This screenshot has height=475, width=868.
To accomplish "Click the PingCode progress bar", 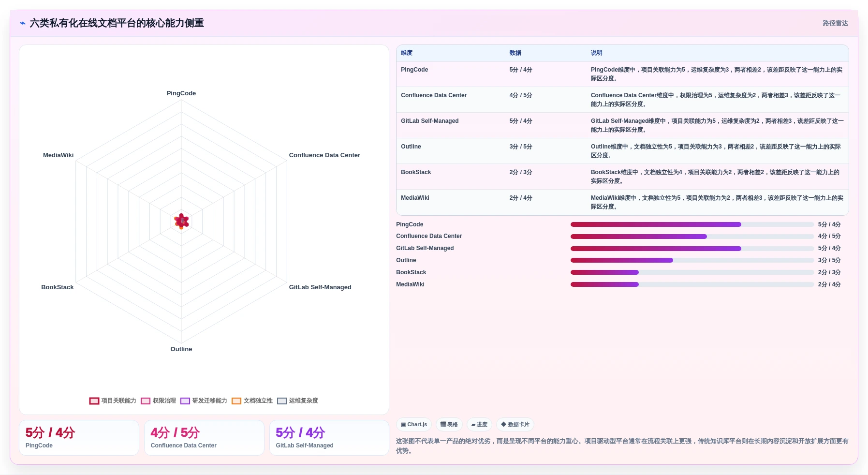I will [692, 224].
